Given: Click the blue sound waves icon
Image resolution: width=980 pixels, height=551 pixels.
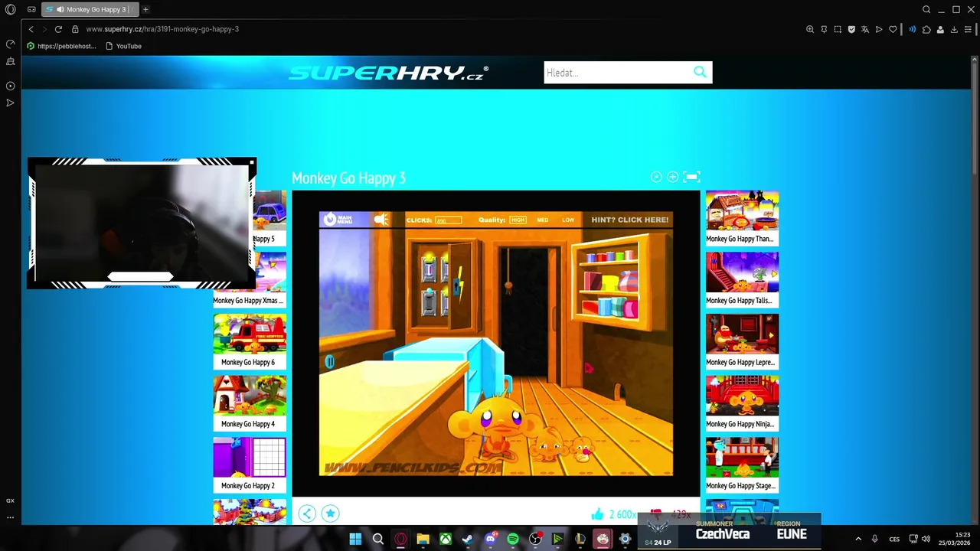Looking at the screenshot, I should [912, 29].
